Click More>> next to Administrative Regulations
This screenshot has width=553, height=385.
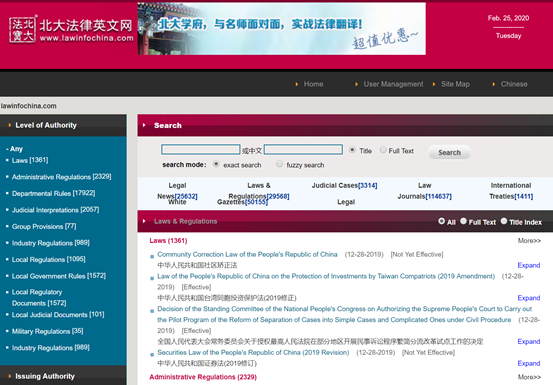(x=529, y=377)
